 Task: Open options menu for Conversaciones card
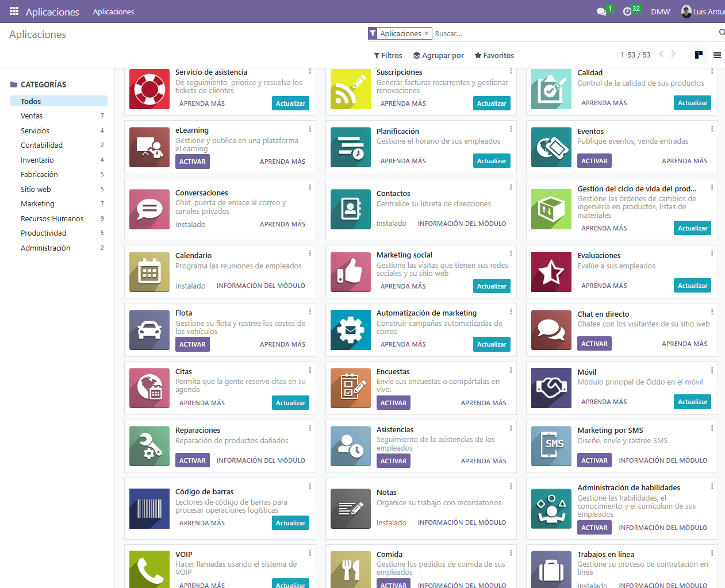(310, 187)
